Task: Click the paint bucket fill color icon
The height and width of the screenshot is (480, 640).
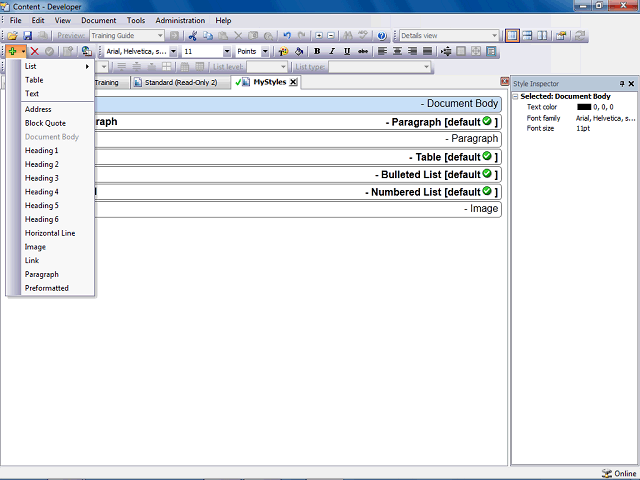Action: [x=299, y=51]
